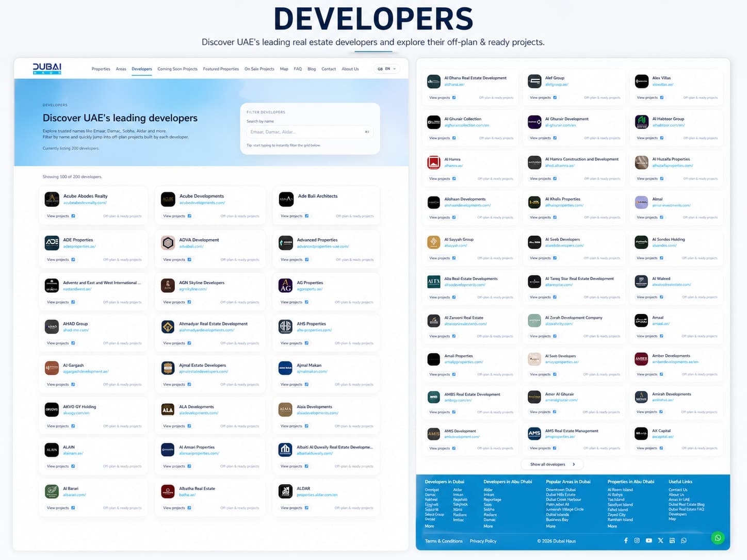Open the Terms & Conditions footer link
The image size is (747, 560).
coord(444,541)
